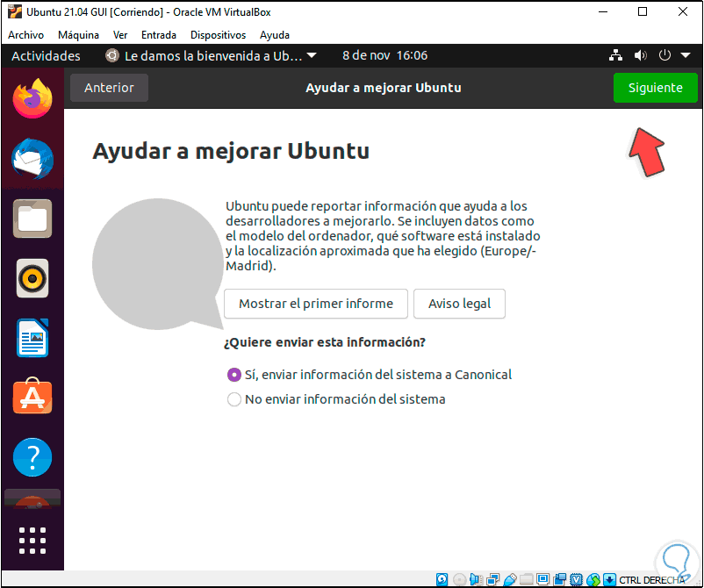Viewport: 704px width, 588px height.
Task: Click VirtualBox optical disc status icon
Action: point(459,579)
